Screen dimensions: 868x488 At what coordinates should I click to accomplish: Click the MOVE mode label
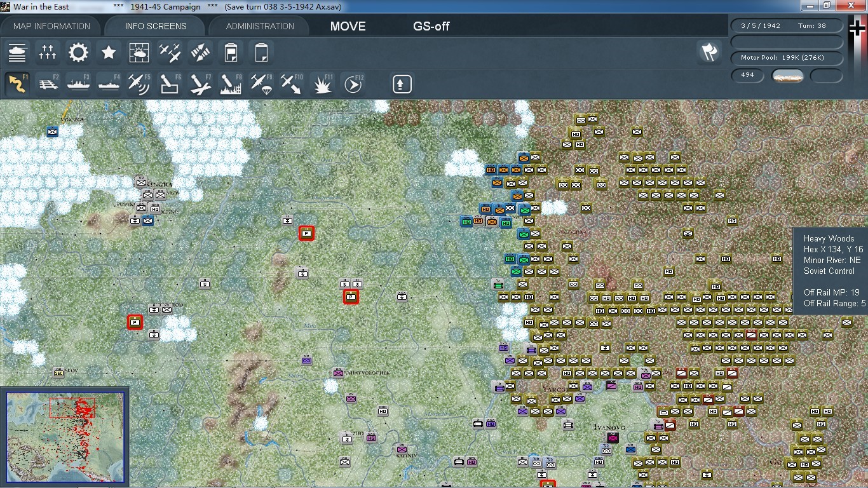(348, 26)
